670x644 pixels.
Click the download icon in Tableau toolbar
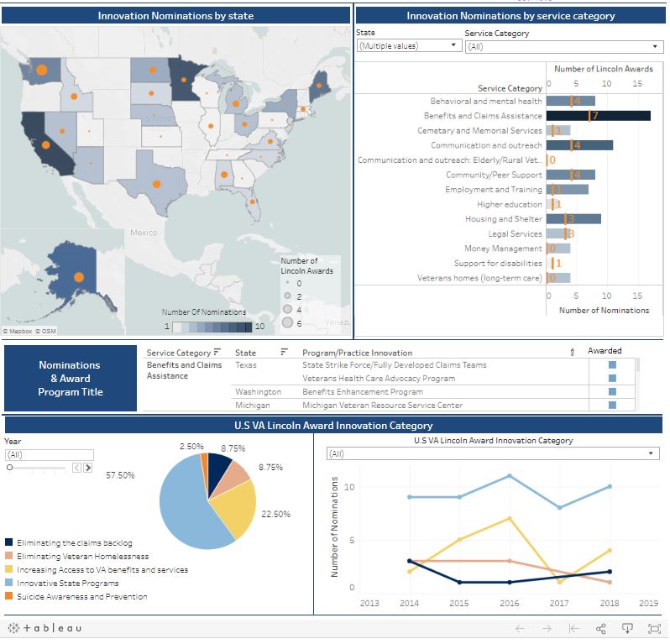tap(627, 628)
